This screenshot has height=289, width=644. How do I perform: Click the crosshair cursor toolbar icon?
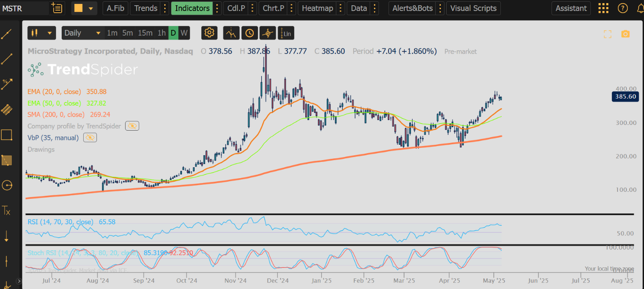tap(268, 33)
